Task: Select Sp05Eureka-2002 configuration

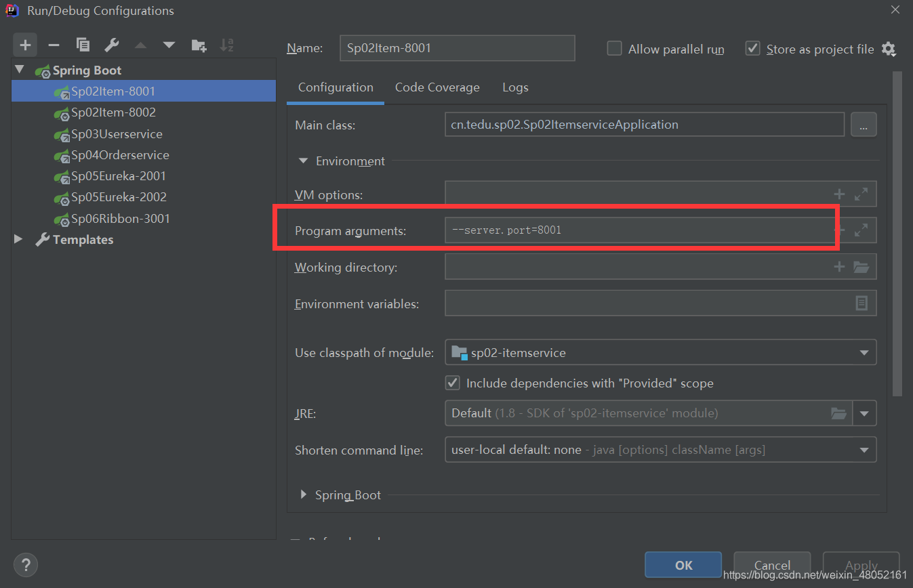Action: click(x=144, y=197)
